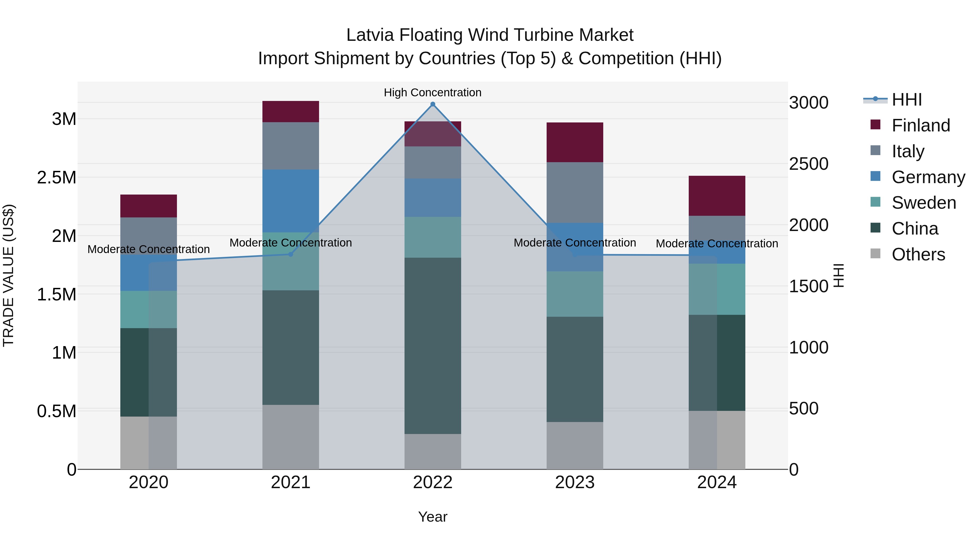Click the Import Shipment by Countries subtitle
Viewport: 980px width, 551px height.
(x=490, y=59)
